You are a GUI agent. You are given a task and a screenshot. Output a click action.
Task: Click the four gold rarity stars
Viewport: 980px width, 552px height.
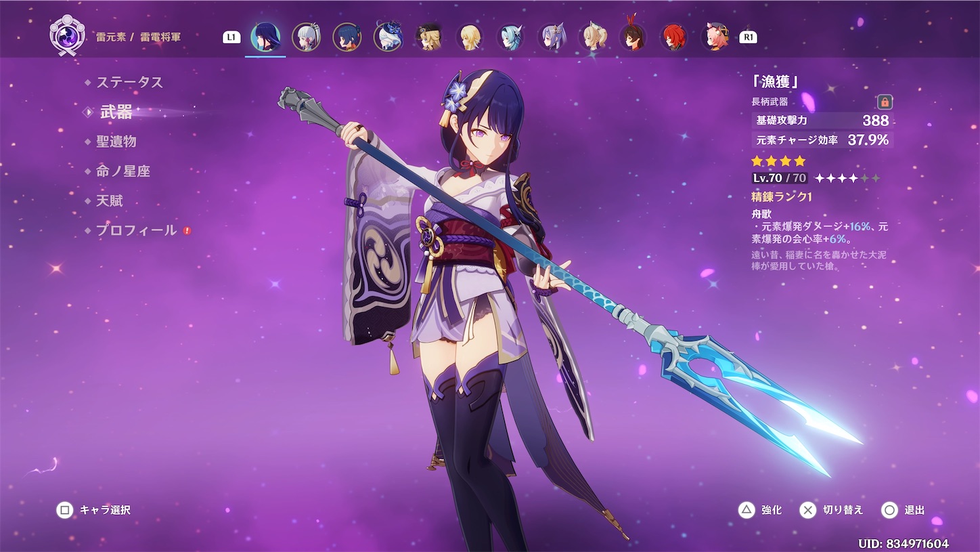tap(778, 161)
